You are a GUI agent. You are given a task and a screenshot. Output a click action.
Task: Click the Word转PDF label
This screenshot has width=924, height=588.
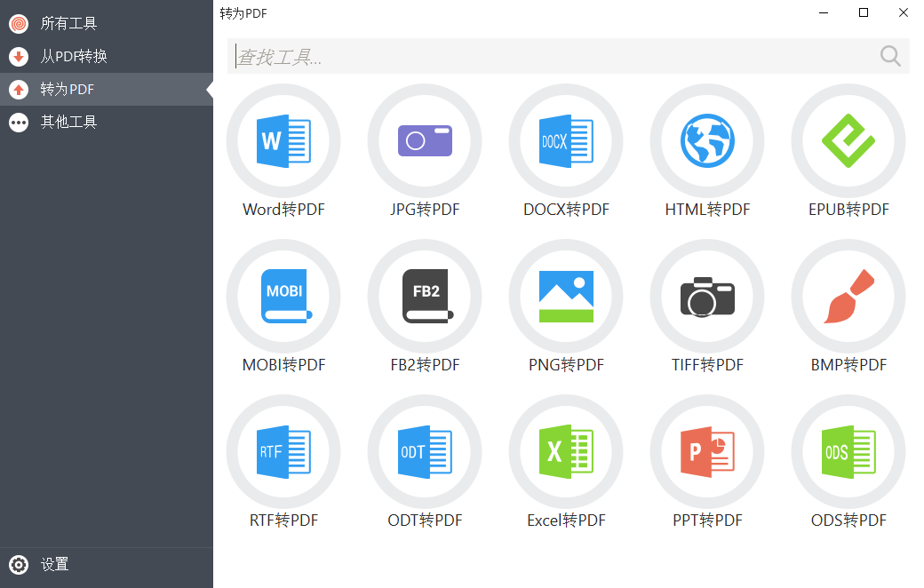click(283, 210)
